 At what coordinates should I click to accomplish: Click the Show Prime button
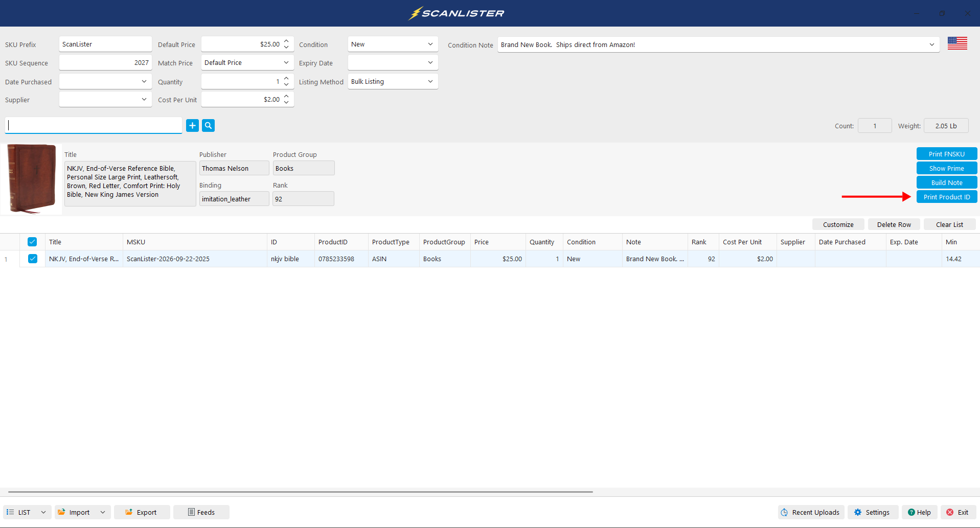pos(946,168)
